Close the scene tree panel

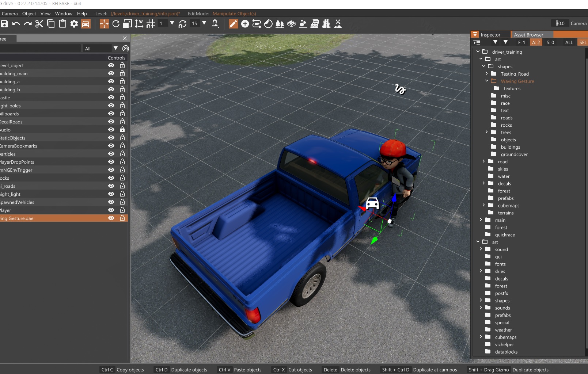(125, 38)
